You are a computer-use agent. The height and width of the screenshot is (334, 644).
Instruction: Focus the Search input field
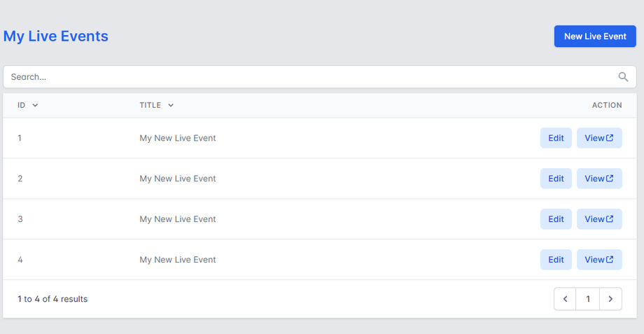[308, 77]
